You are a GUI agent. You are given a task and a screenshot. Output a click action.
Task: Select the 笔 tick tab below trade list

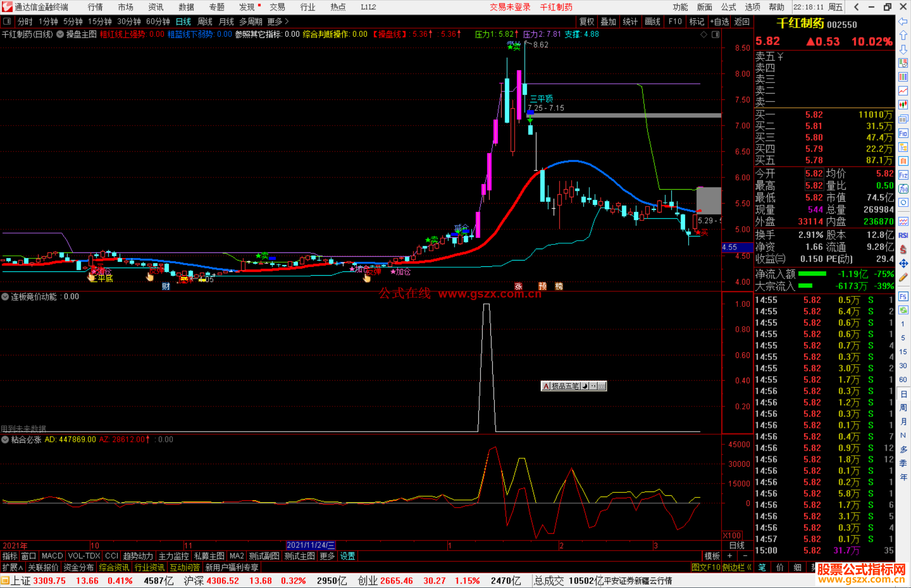pyautogui.click(x=762, y=567)
